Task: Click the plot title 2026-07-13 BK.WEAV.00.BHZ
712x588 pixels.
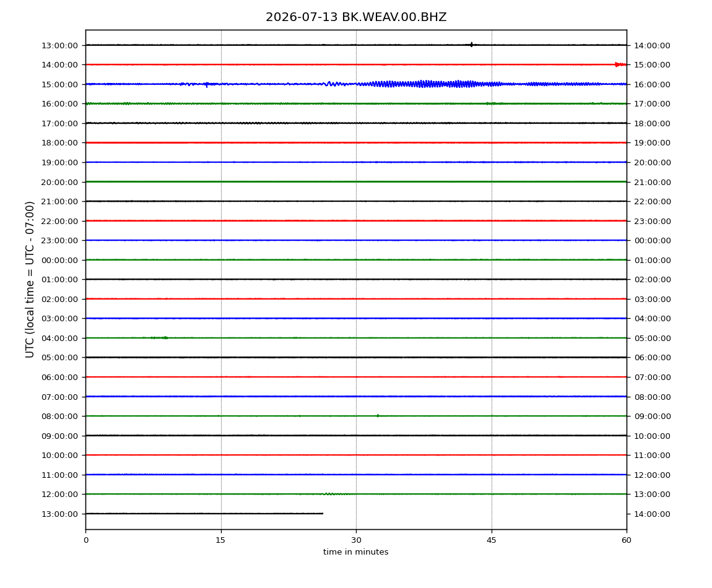Action: pyautogui.click(x=356, y=17)
